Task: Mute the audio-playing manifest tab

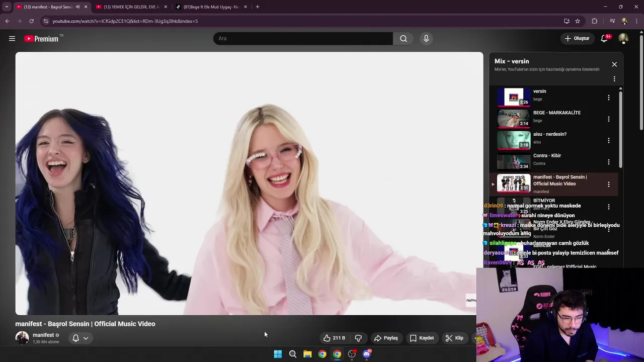Action: coord(77,7)
